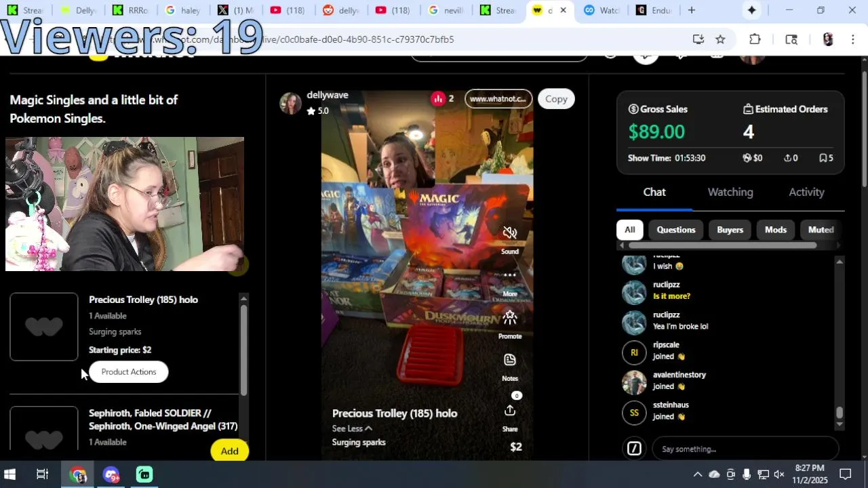Screen dimensions: 868x488
Task: Click the Precious Trolley product thumbnail
Action: pyautogui.click(x=44, y=327)
